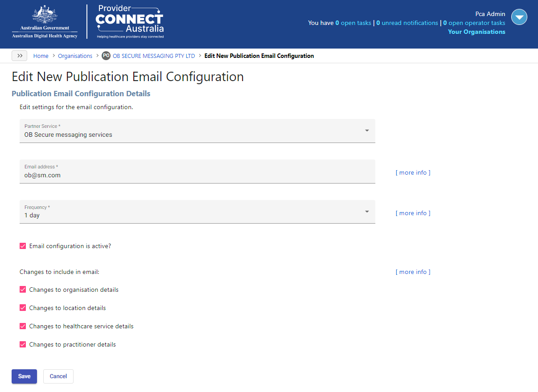Uncheck Changes to location details
538x392 pixels.
[x=23, y=307]
